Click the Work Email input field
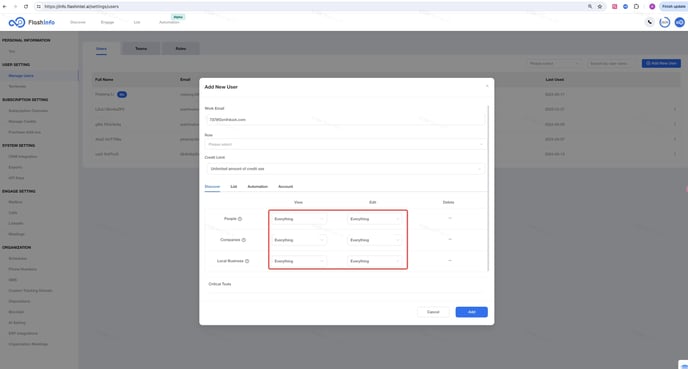Image resolution: width=688 pixels, height=369 pixels. pos(345,119)
